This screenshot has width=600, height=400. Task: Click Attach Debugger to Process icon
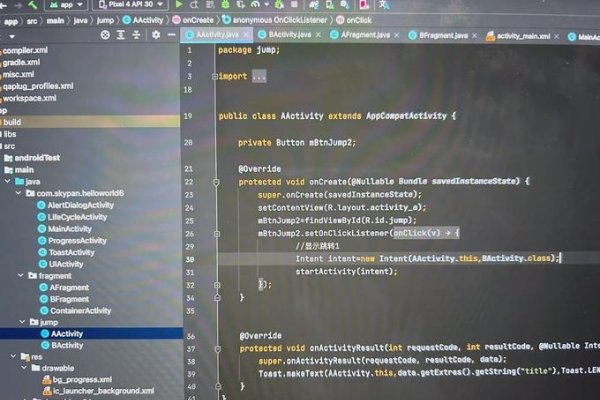point(280,5)
